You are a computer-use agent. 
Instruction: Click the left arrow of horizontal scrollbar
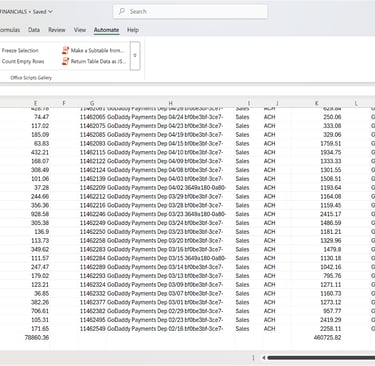coord(263,358)
